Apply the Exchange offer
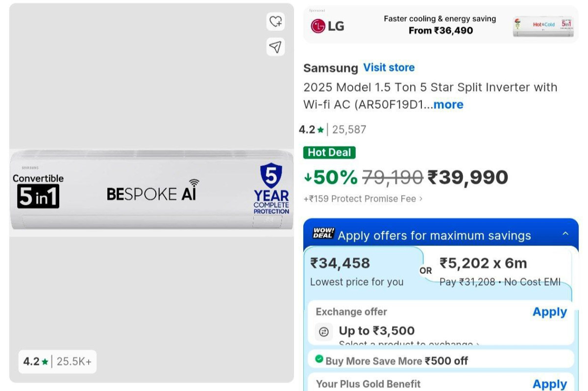588x391 pixels. pyautogui.click(x=550, y=312)
